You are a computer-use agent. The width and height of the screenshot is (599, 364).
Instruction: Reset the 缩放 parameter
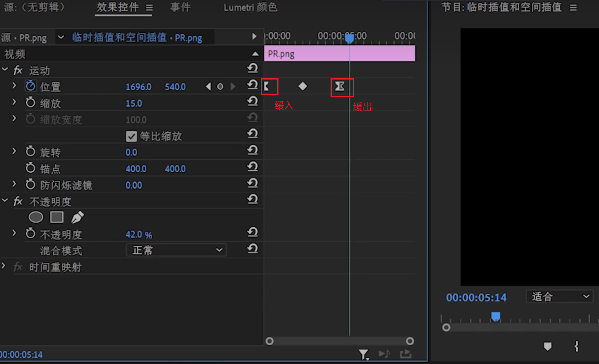pyautogui.click(x=253, y=102)
